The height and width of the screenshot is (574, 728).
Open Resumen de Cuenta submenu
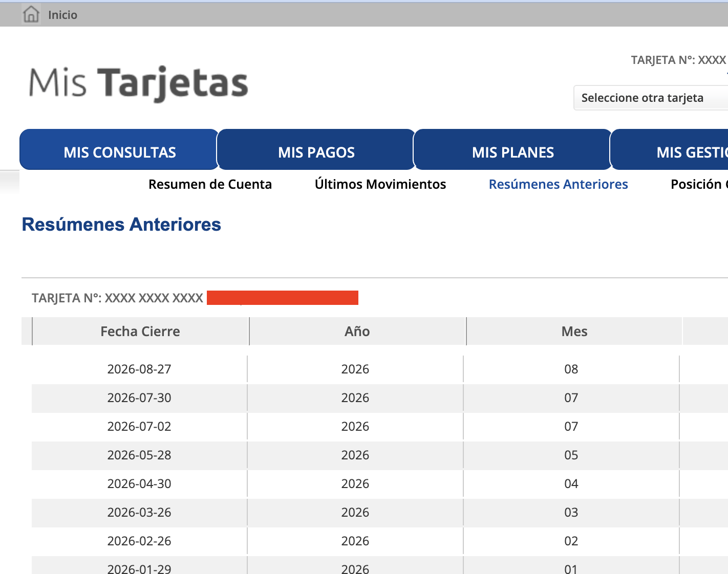click(x=210, y=184)
